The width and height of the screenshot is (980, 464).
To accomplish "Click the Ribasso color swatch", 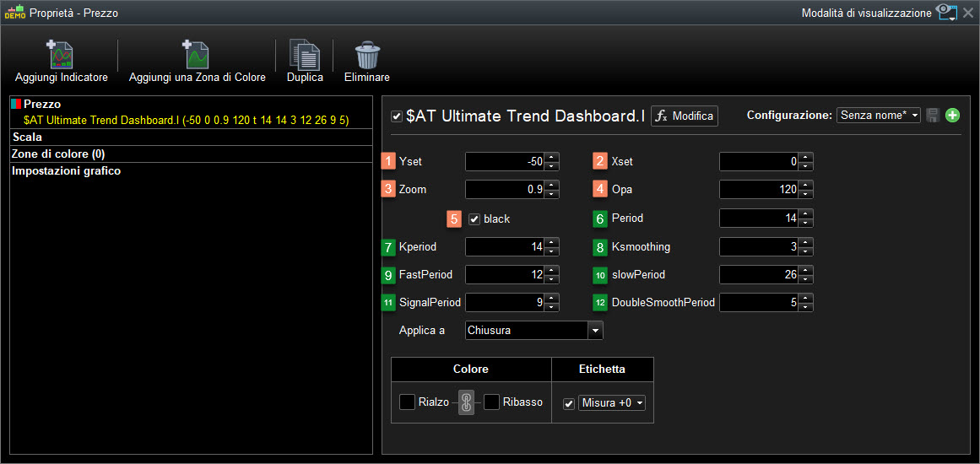I will [x=492, y=402].
